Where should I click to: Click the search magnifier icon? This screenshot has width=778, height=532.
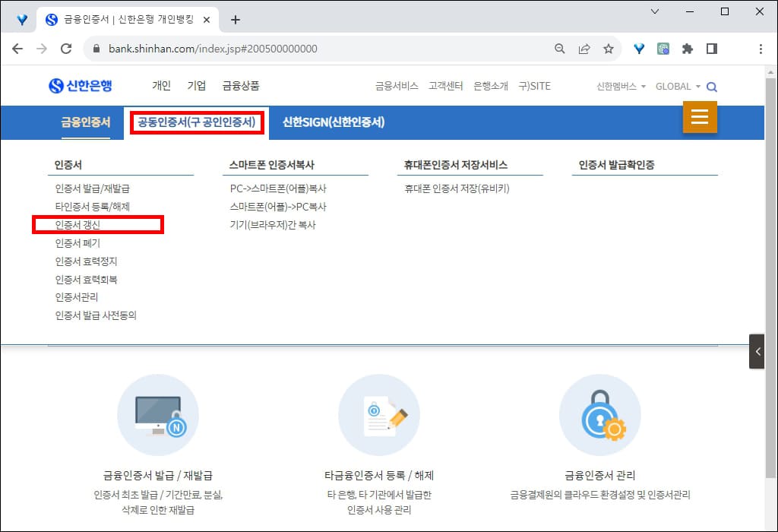(711, 86)
